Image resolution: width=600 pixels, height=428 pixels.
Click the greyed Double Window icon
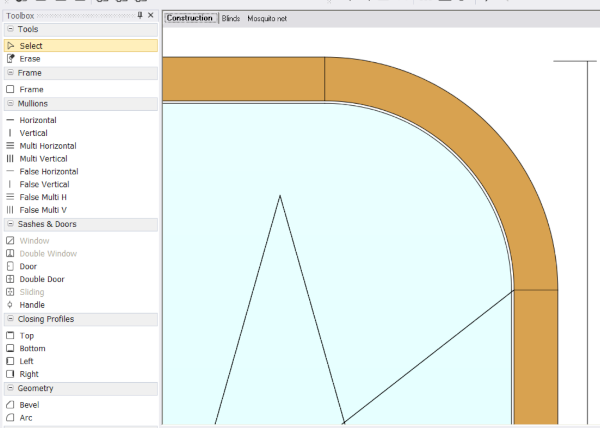pos(10,254)
